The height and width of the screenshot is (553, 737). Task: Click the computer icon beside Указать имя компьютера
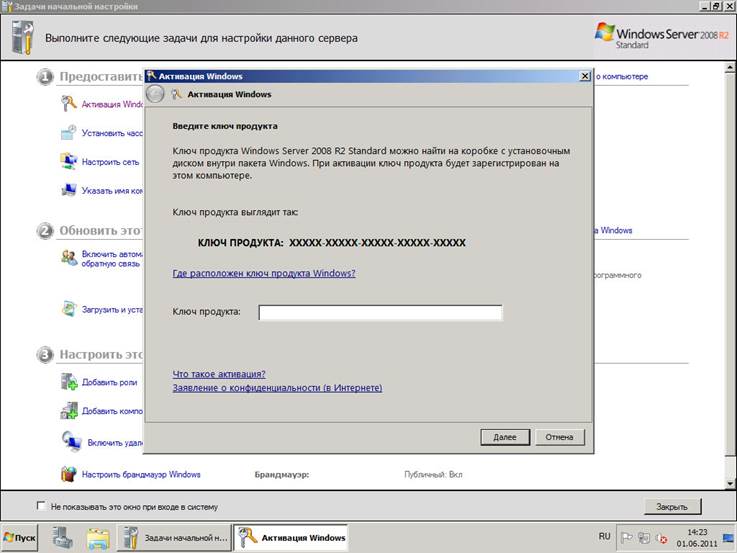point(69,190)
